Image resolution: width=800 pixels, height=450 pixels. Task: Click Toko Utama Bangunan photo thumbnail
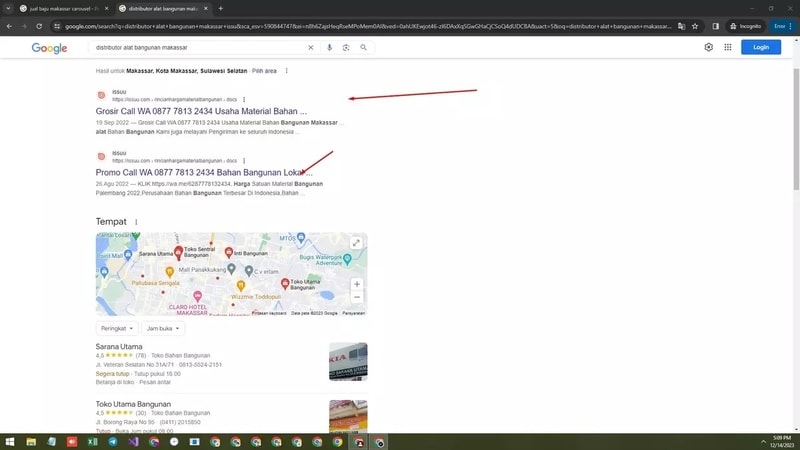pyautogui.click(x=348, y=416)
